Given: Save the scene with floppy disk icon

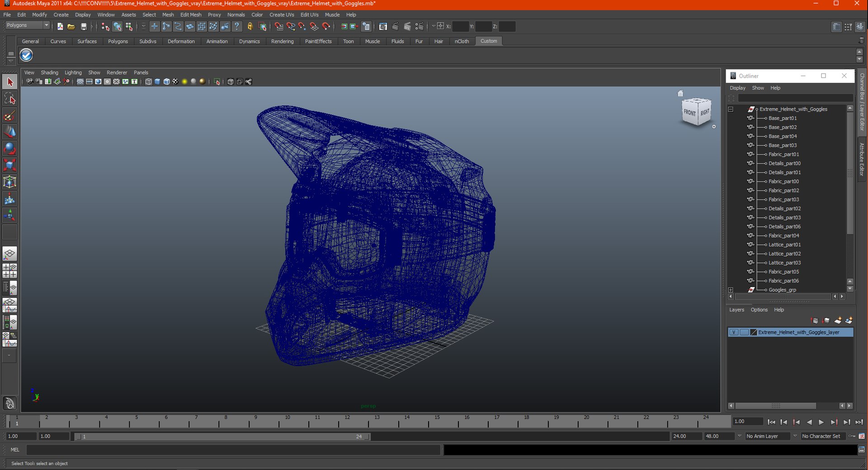Looking at the screenshot, I should 84,27.
